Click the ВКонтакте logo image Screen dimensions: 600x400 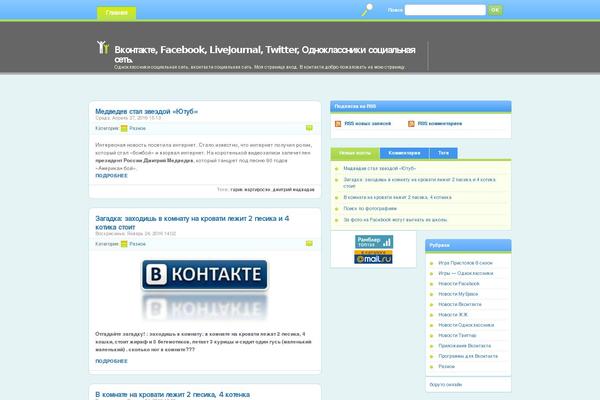(x=205, y=290)
